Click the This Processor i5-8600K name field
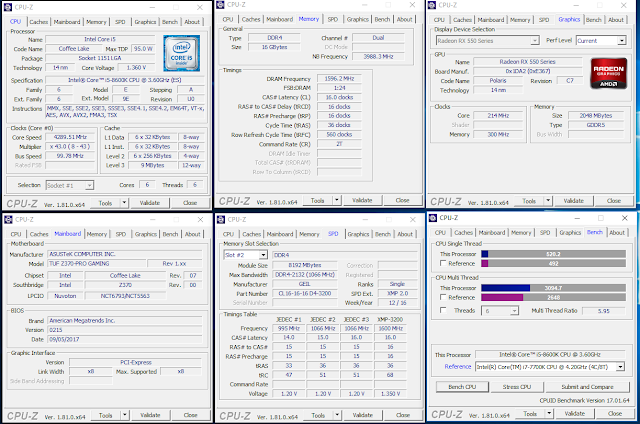 point(550,355)
